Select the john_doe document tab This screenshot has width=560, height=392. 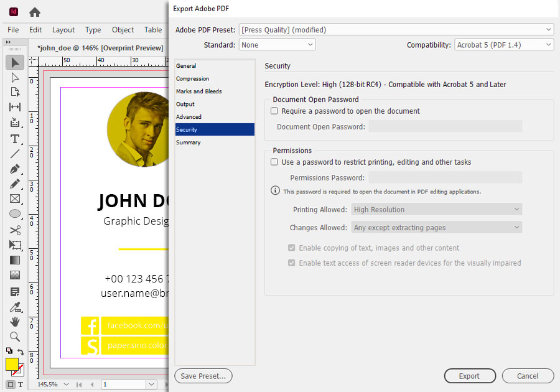pos(100,48)
